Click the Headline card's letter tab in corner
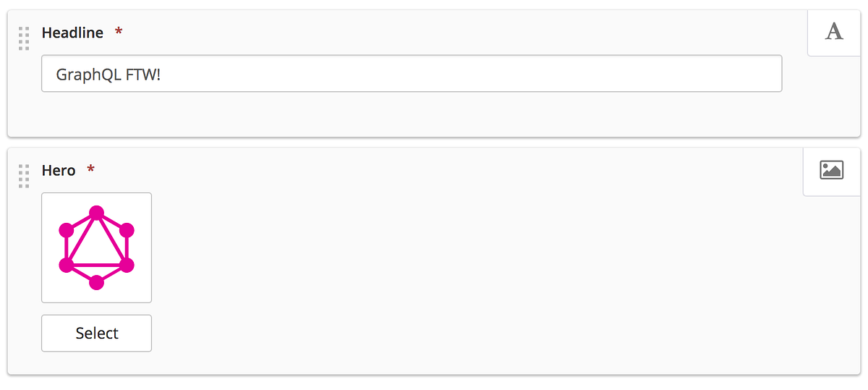This screenshot has width=868, height=390. point(834,33)
